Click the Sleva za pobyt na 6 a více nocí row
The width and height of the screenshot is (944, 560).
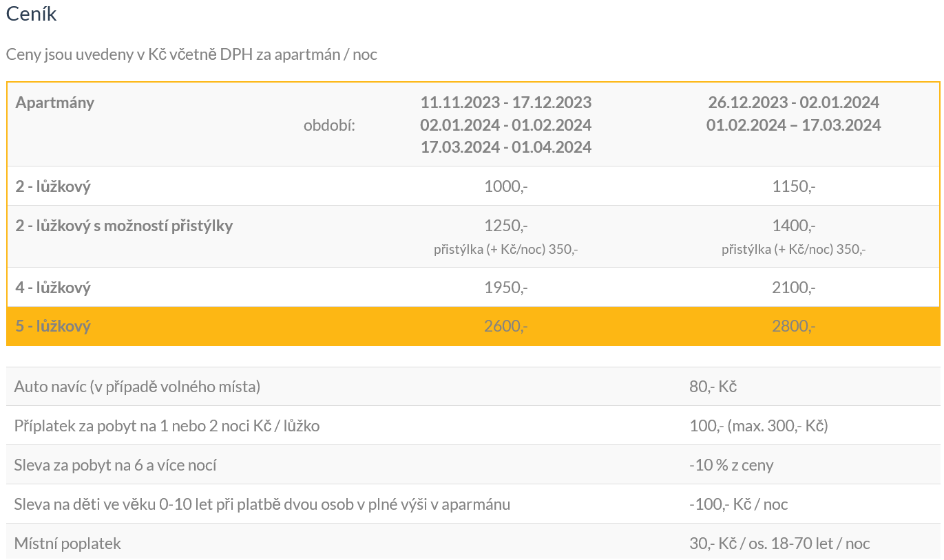[x=115, y=465]
